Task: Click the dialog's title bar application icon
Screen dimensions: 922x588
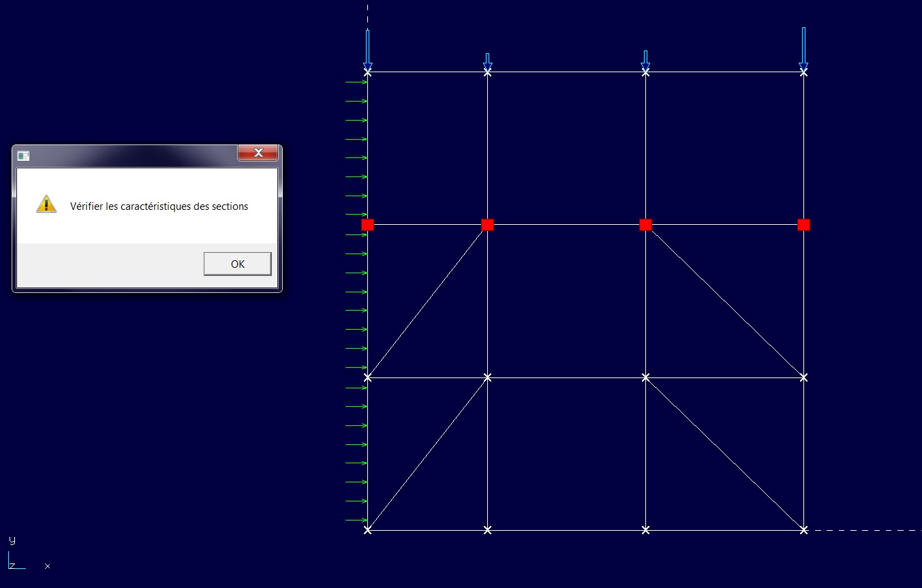Action: tap(24, 155)
